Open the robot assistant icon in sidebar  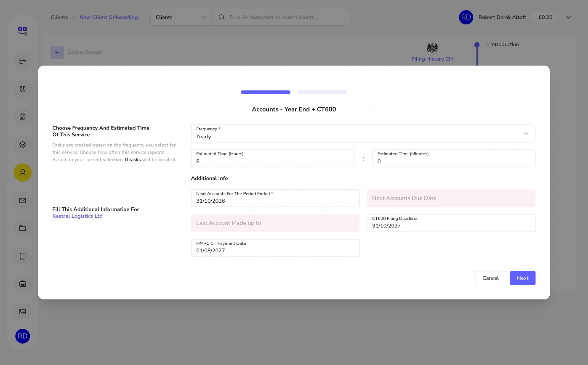(23, 284)
